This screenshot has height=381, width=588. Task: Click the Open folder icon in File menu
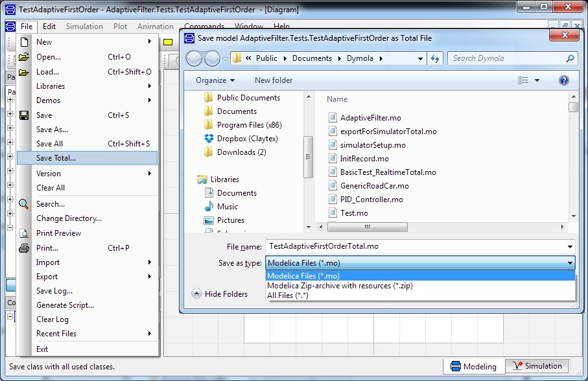pos(24,57)
